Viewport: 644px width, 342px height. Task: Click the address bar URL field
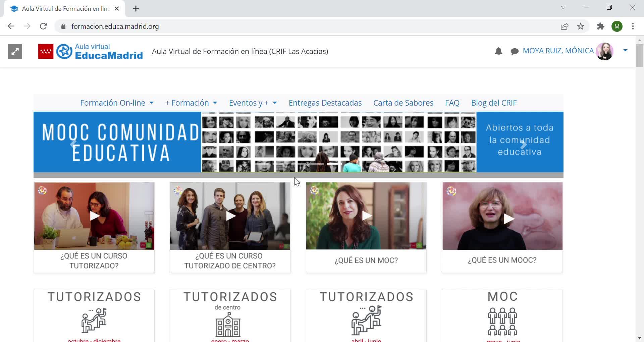click(309, 26)
